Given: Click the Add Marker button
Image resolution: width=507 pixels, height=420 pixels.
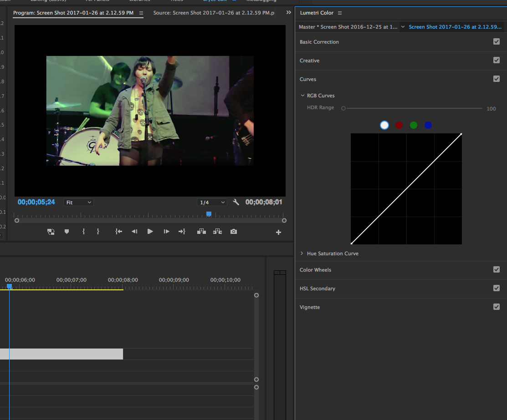Looking at the screenshot, I should [67, 232].
